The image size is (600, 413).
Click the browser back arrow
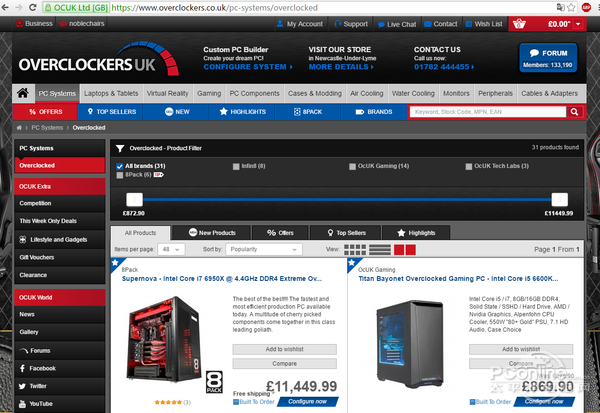click(5, 7)
